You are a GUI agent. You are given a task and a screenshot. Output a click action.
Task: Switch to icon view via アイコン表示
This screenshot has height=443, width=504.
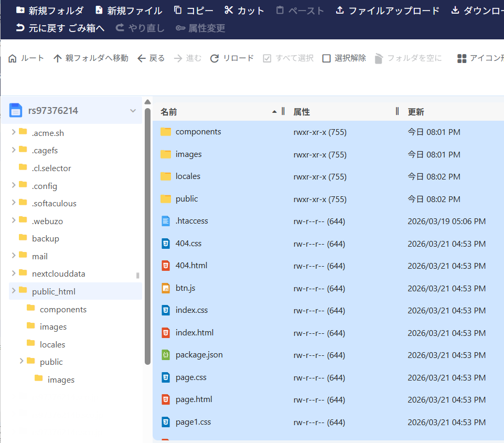pos(480,58)
